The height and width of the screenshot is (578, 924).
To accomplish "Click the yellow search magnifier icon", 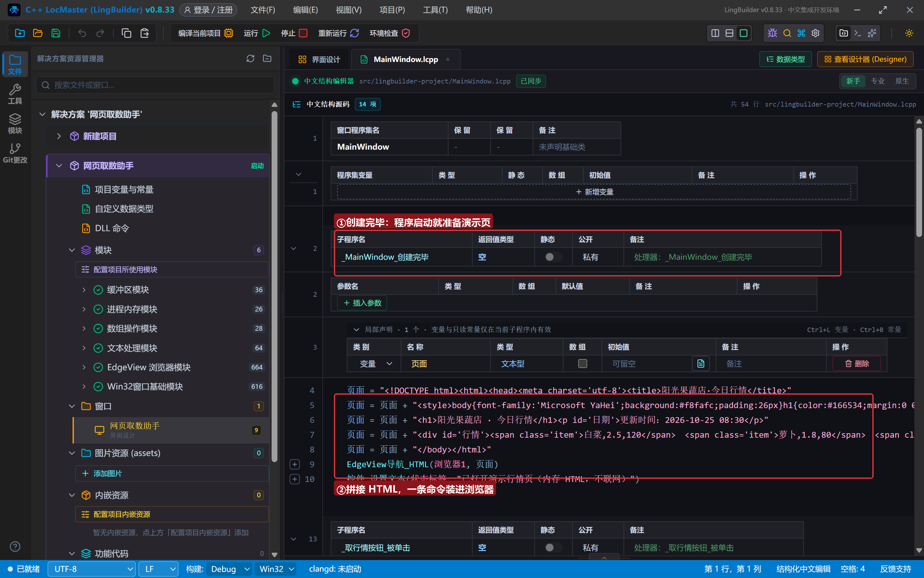I will click(x=787, y=33).
